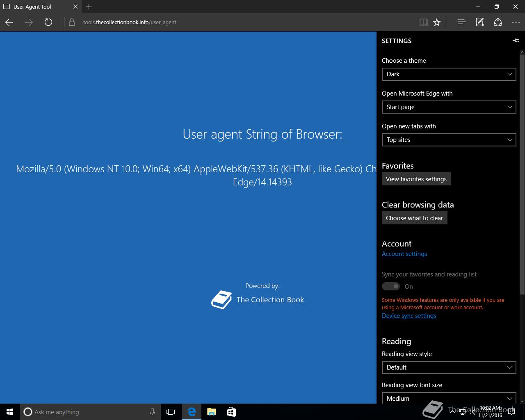Click the lock site security icon
The image size is (525, 420).
coord(72,23)
